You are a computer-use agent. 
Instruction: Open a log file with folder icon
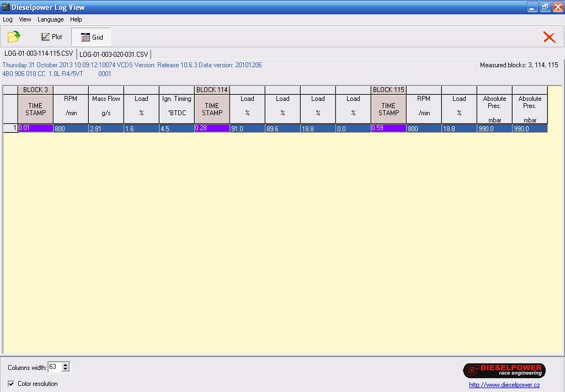click(14, 37)
